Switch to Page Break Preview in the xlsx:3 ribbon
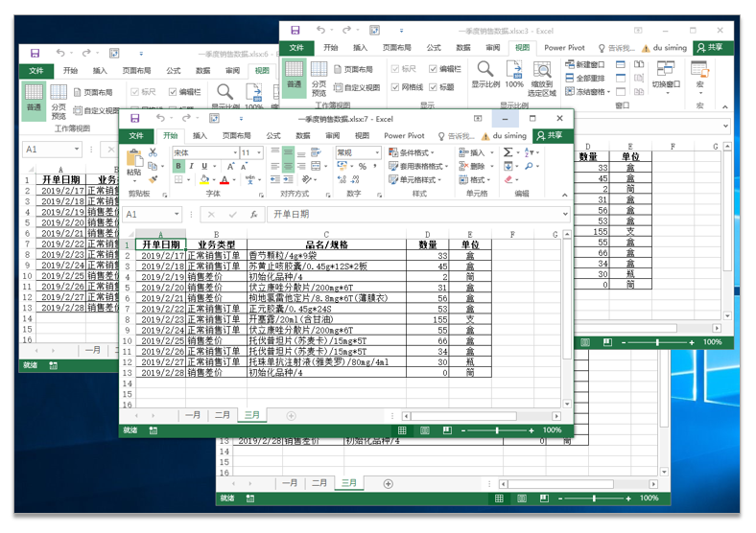Screen dimensions: 756x533 319,79
